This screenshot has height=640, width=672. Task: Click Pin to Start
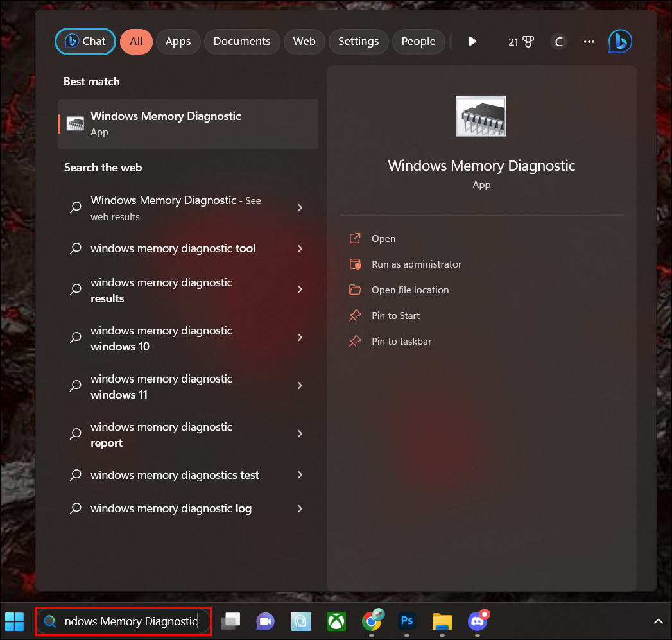(395, 315)
